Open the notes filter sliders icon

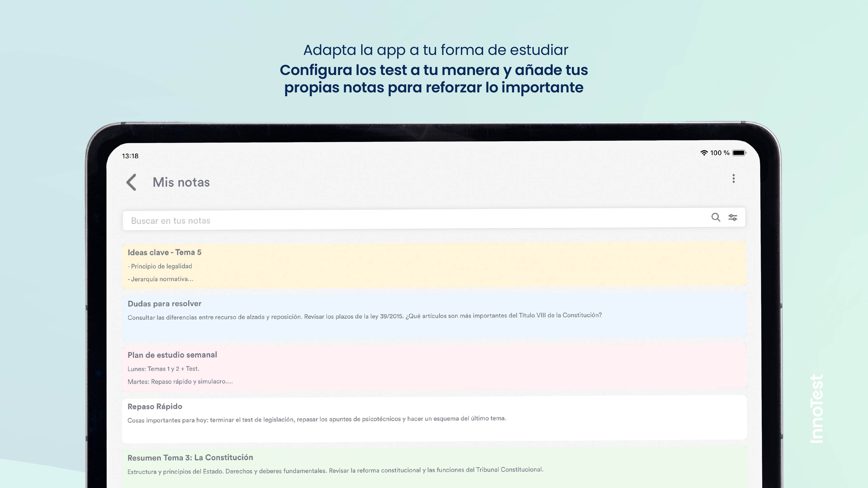(x=733, y=218)
